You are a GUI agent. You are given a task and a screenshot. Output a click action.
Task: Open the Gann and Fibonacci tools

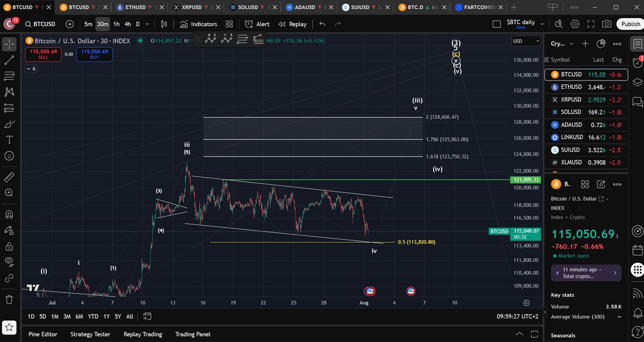tap(9, 76)
